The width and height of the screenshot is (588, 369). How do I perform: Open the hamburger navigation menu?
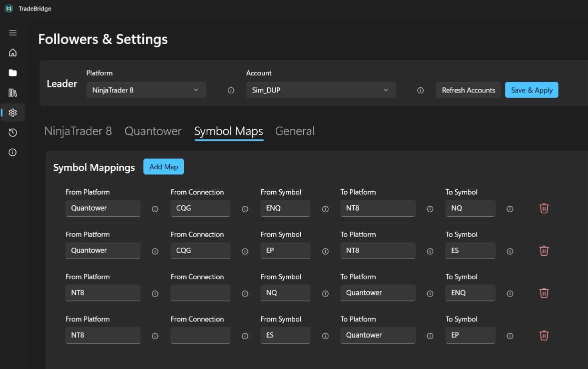(13, 32)
